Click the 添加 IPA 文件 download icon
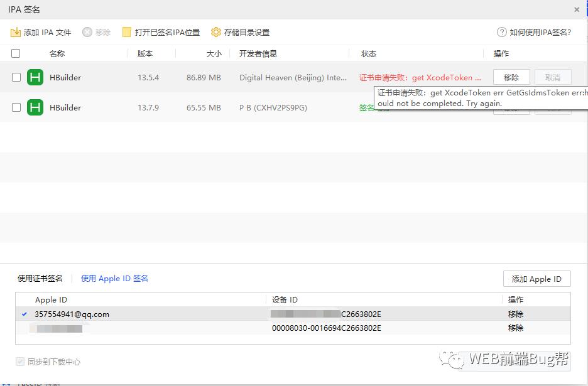The image size is (588, 386). (14, 32)
